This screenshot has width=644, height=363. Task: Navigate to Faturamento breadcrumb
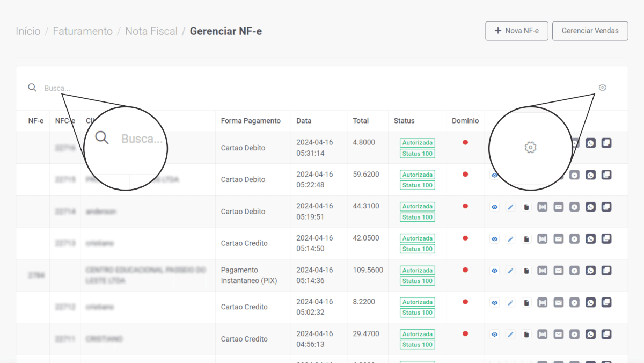tap(83, 31)
